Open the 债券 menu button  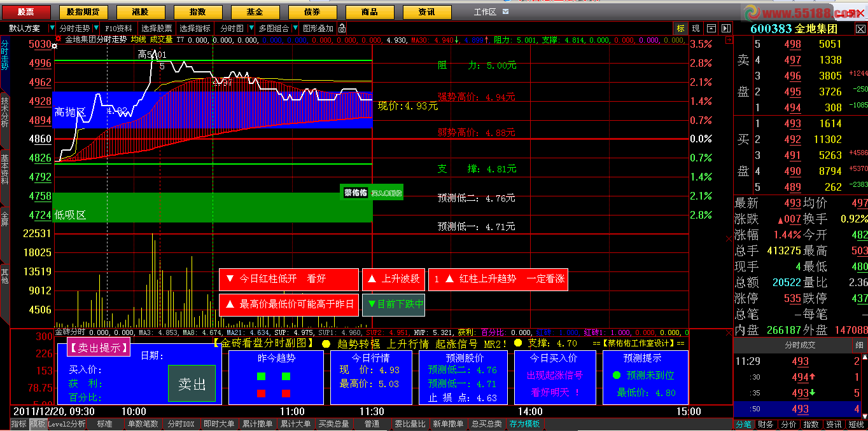click(x=312, y=12)
